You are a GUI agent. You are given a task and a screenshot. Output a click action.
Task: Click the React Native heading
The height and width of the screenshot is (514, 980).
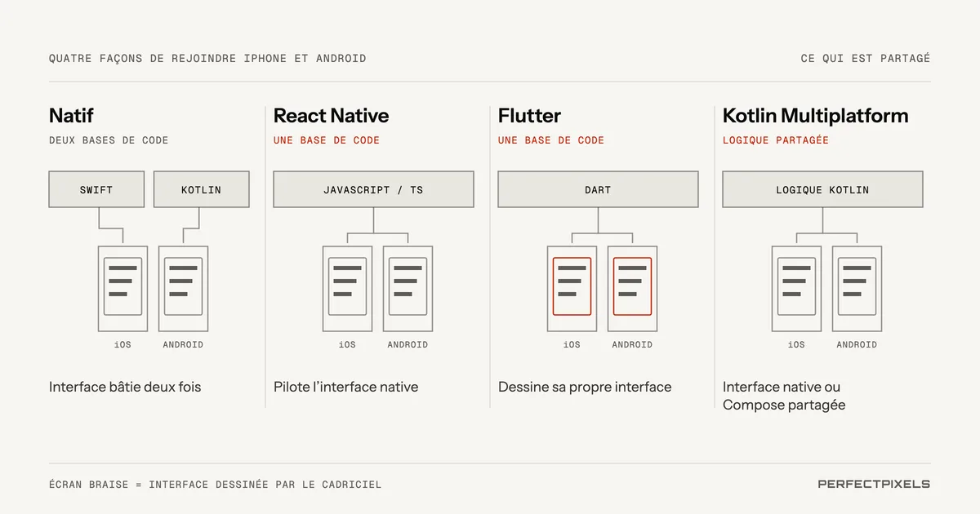(331, 115)
